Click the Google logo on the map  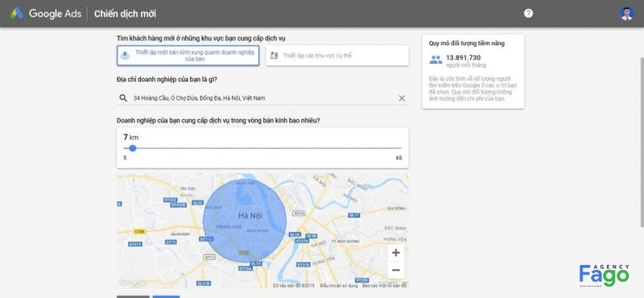[x=132, y=283]
